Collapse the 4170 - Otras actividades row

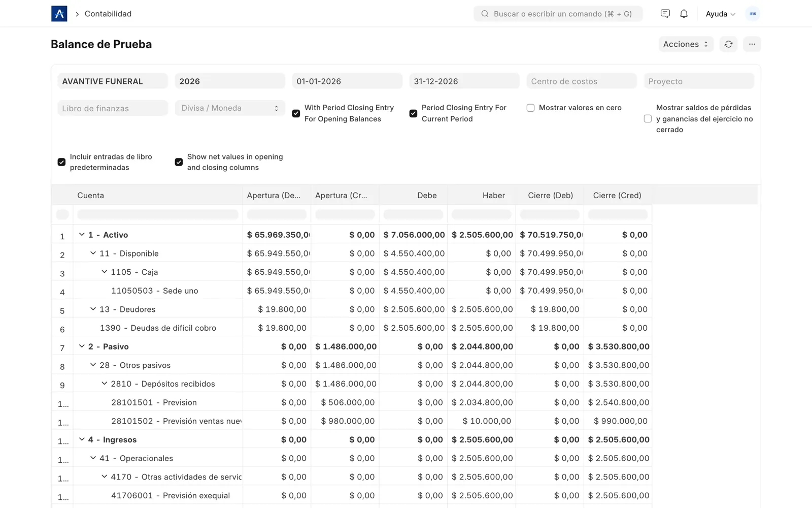pyautogui.click(x=104, y=477)
